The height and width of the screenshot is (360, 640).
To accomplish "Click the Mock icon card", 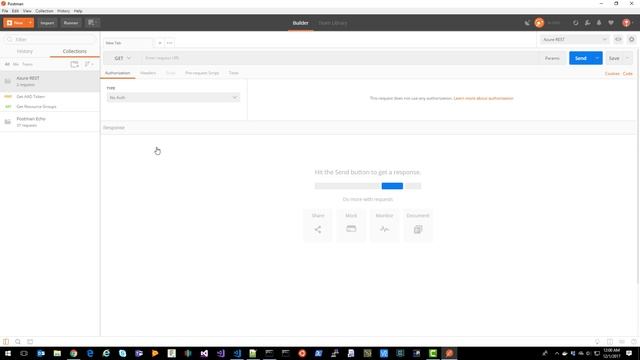I will pos(351,225).
